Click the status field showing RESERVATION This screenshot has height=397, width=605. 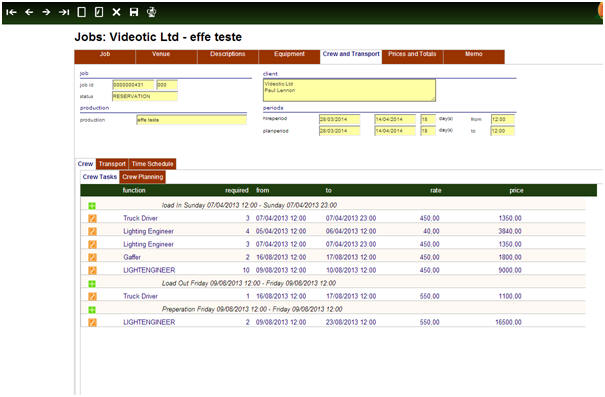tap(145, 96)
